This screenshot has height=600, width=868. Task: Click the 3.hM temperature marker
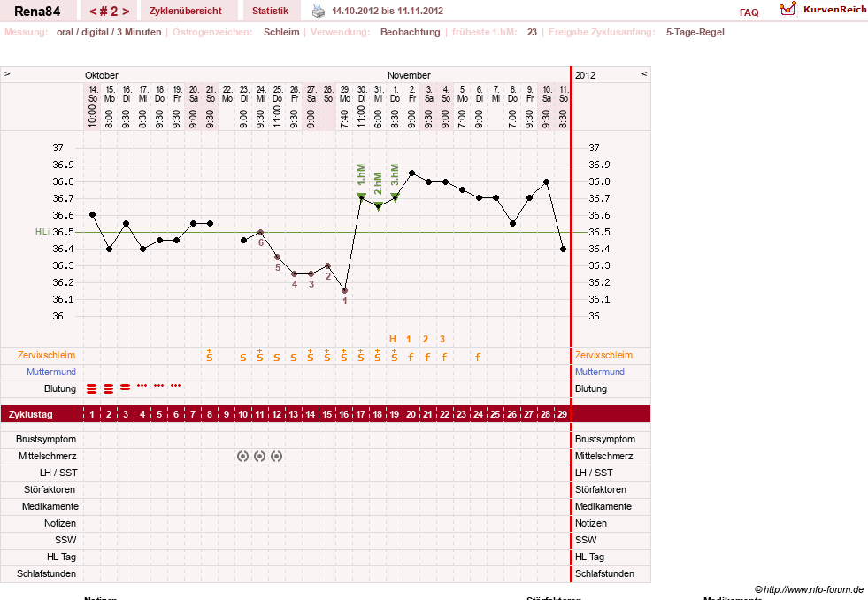click(x=395, y=196)
